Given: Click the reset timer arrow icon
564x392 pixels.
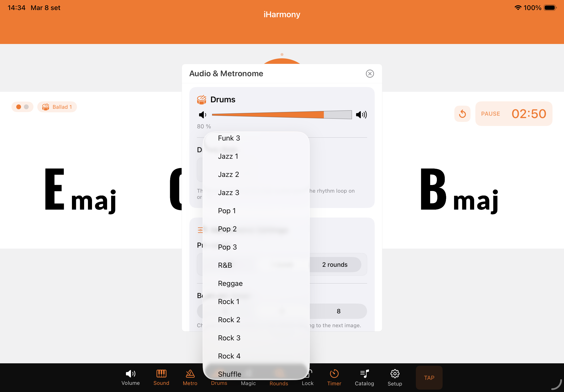Looking at the screenshot, I should click(x=462, y=114).
